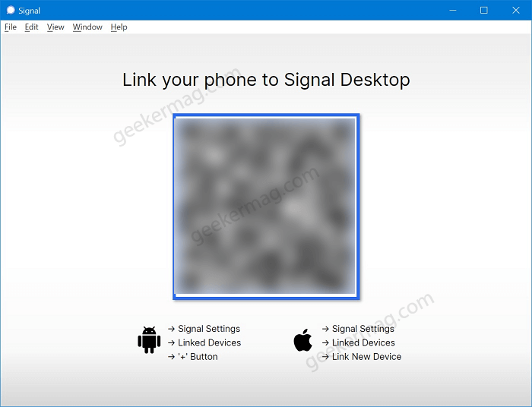Image resolution: width=532 pixels, height=407 pixels.
Task: Open the View menu
Action: 55,27
